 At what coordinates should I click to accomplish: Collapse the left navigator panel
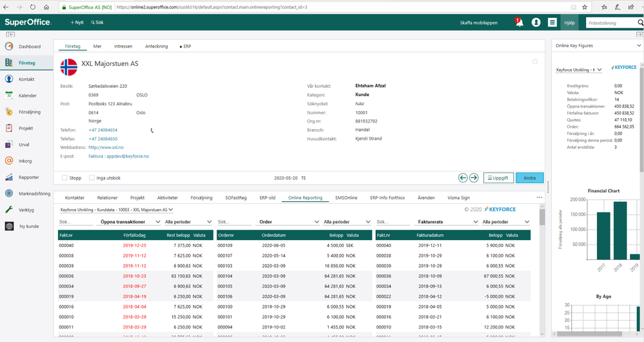click(x=10, y=35)
